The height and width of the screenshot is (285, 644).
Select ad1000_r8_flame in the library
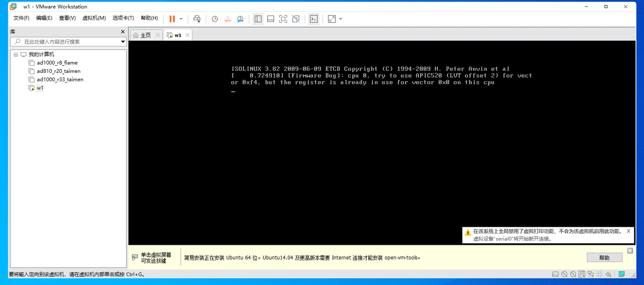click(57, 63)
